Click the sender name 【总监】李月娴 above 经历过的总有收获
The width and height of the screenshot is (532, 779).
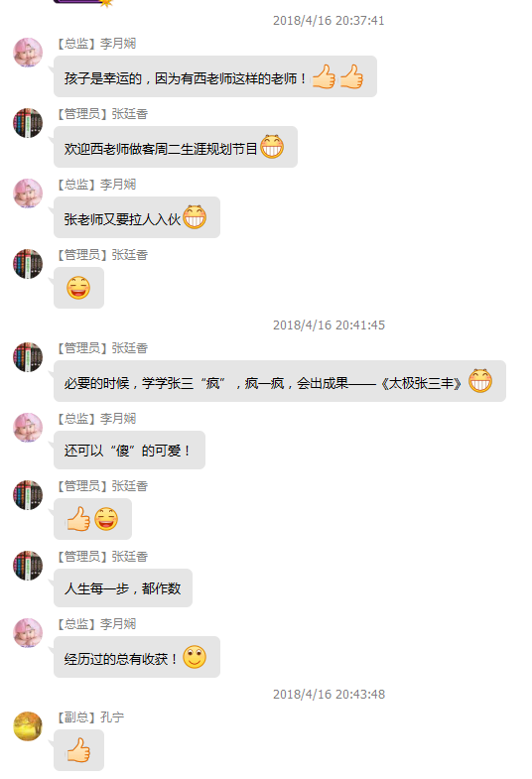click(97, 624)
